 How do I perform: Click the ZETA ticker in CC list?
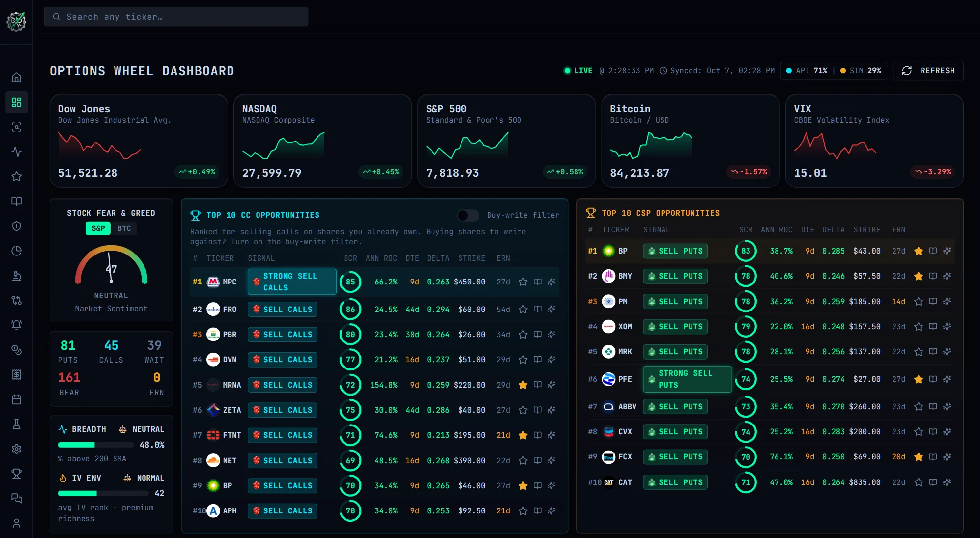pyautogui.click(x=232, y=410)
